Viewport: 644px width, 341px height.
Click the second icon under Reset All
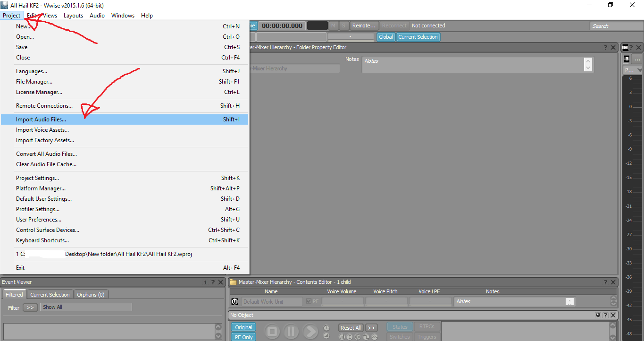(x=350, y=337)
